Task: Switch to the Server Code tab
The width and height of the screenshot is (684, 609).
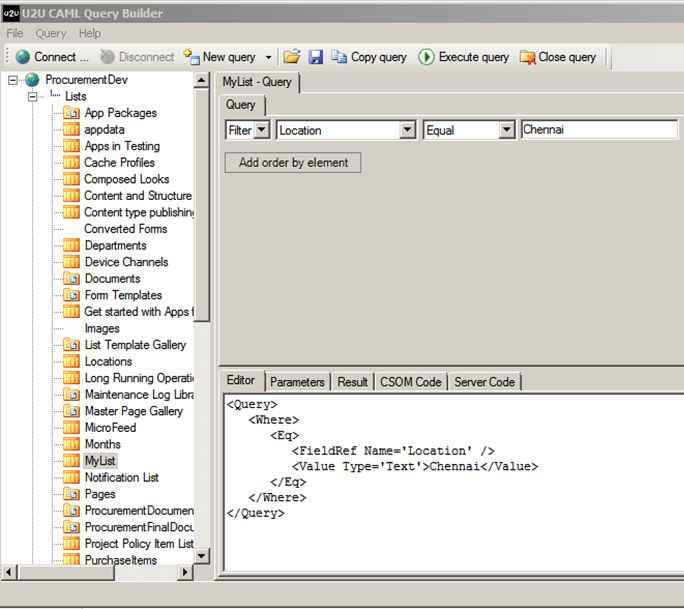Action: [484, 382]
